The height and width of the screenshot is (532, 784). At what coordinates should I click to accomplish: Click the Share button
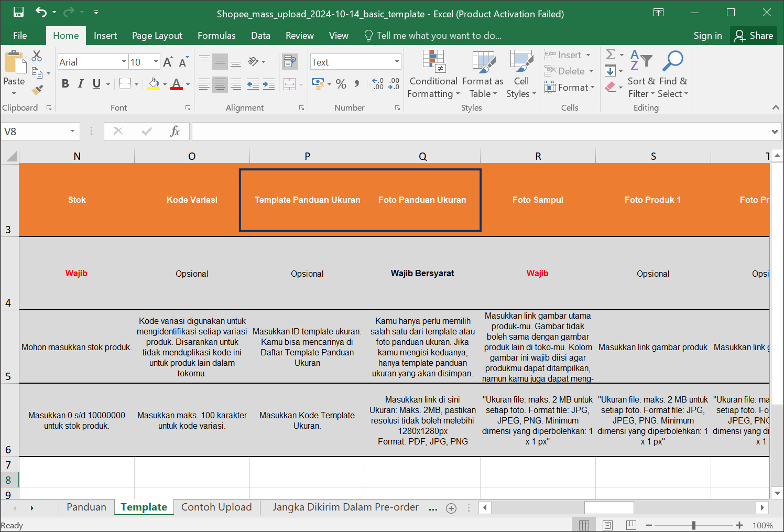(754, 35)
